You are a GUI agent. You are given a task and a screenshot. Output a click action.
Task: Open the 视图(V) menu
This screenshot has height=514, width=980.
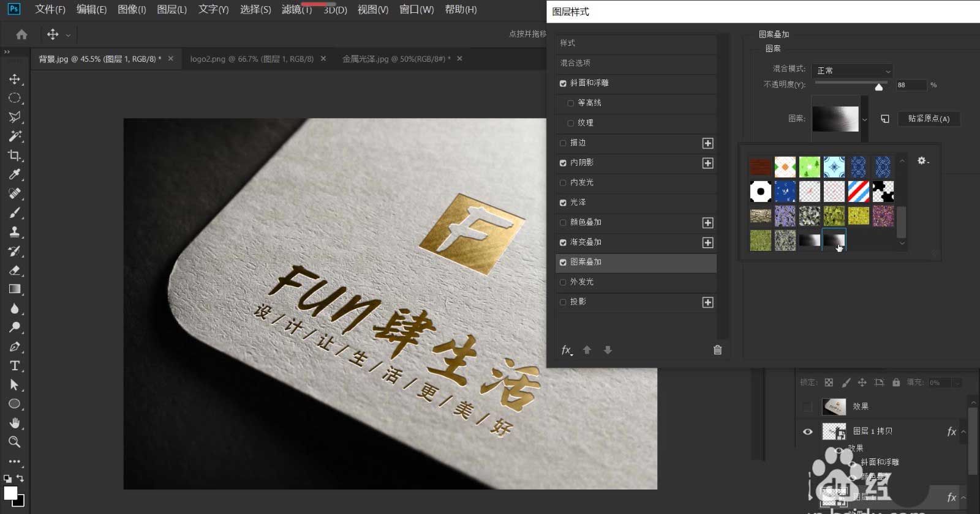pyautogui.click(x=373, y=9)
